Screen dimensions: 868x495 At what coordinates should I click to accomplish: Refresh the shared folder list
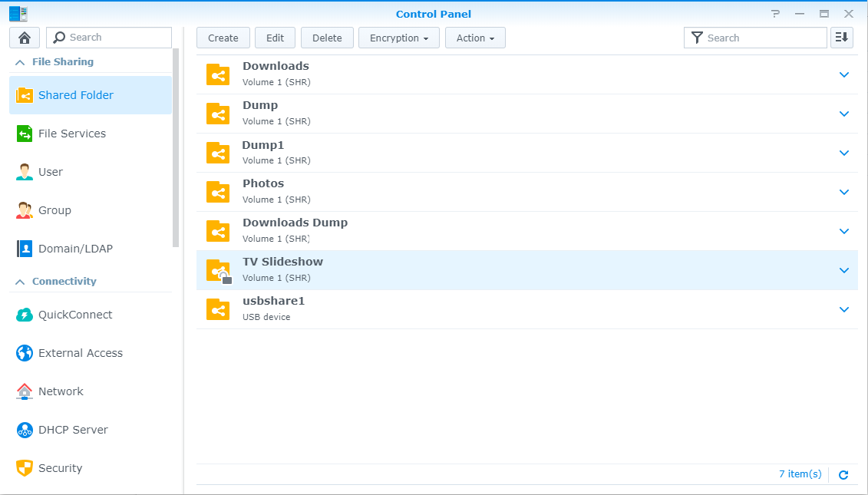pos(842,474)
